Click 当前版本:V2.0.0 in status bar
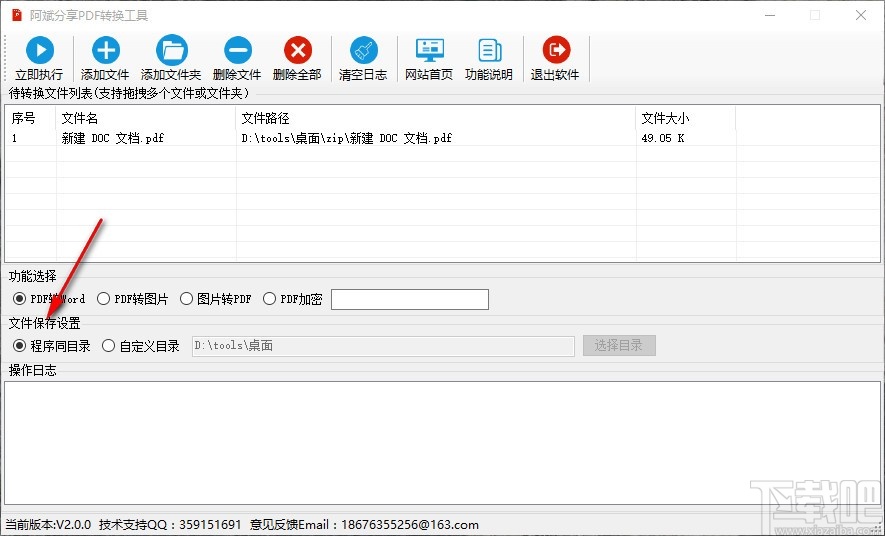885x536 pixels. point(48,525)
